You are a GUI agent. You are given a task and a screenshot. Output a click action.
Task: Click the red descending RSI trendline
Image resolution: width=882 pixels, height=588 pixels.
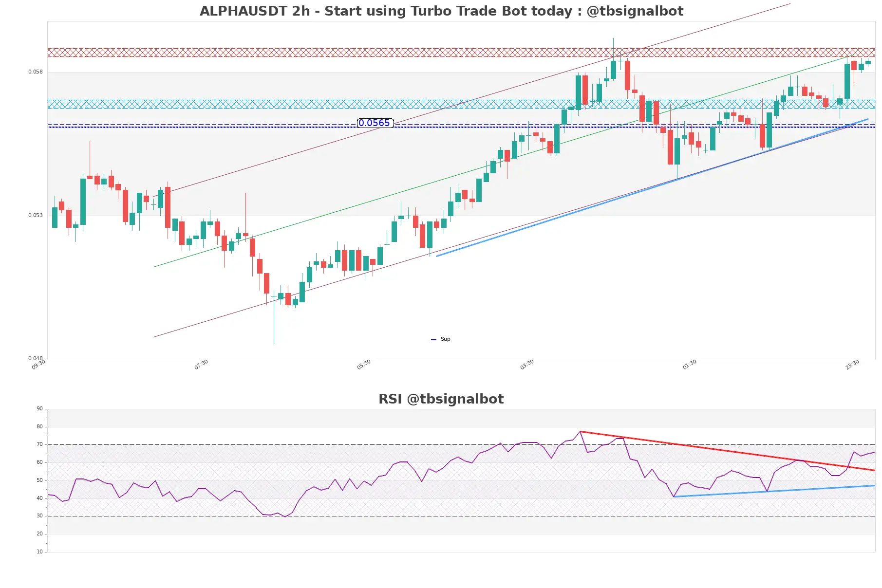tap(728, 451)
